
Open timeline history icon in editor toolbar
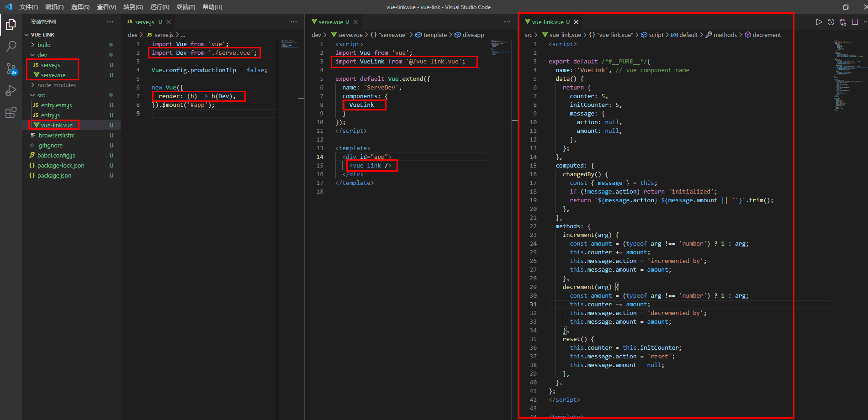click(x=831, y=22)
